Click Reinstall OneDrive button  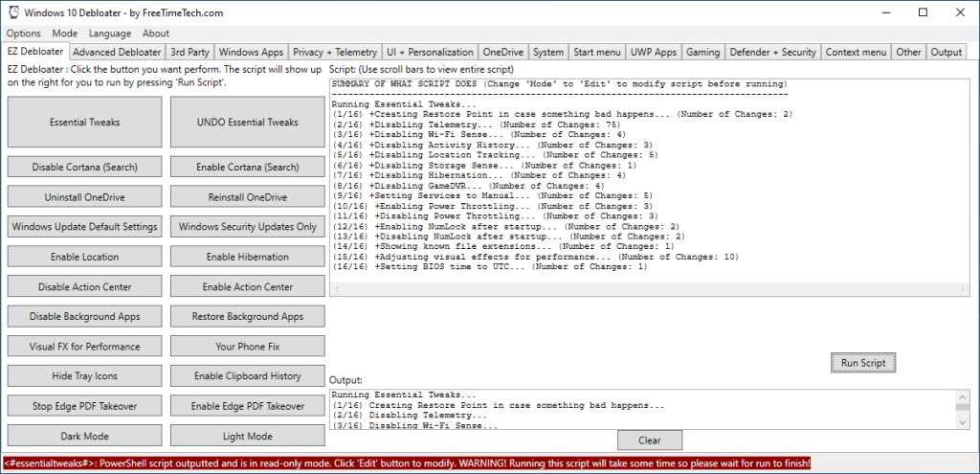point(248,197)
